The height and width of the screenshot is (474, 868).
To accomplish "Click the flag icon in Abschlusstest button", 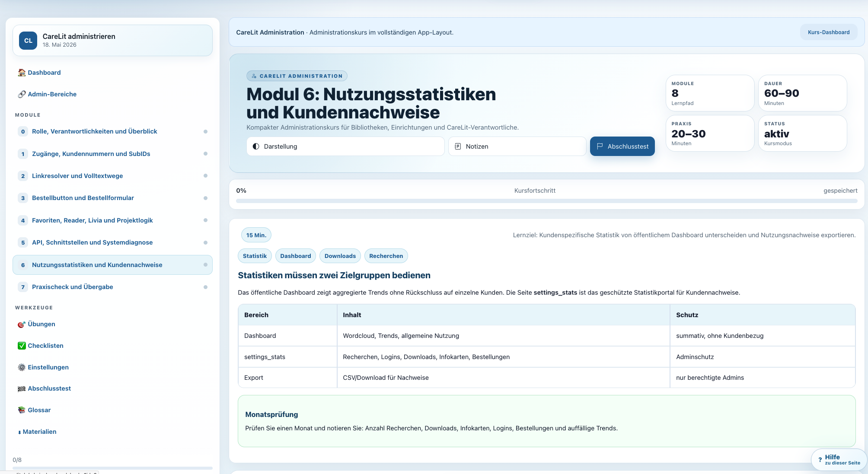I will click(x=600, y=146).
